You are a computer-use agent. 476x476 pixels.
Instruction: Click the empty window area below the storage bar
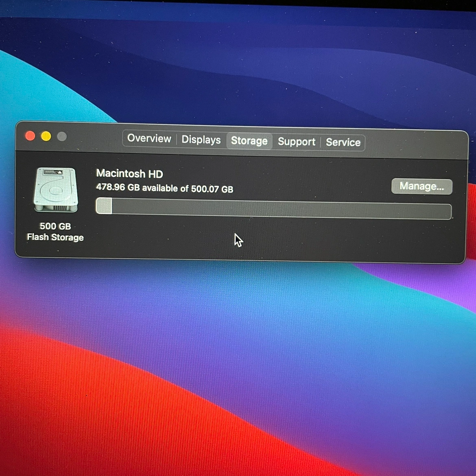point(325,240)
